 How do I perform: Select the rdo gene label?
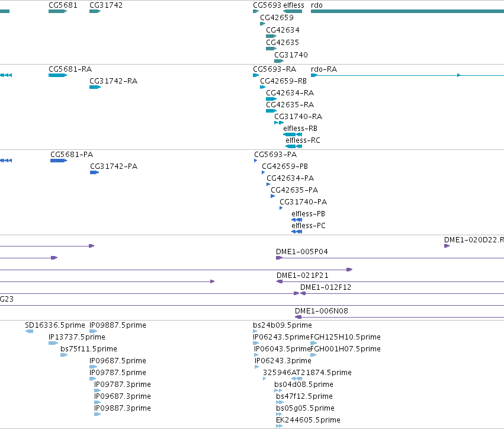pyautogui.click(x=317, y=5)
